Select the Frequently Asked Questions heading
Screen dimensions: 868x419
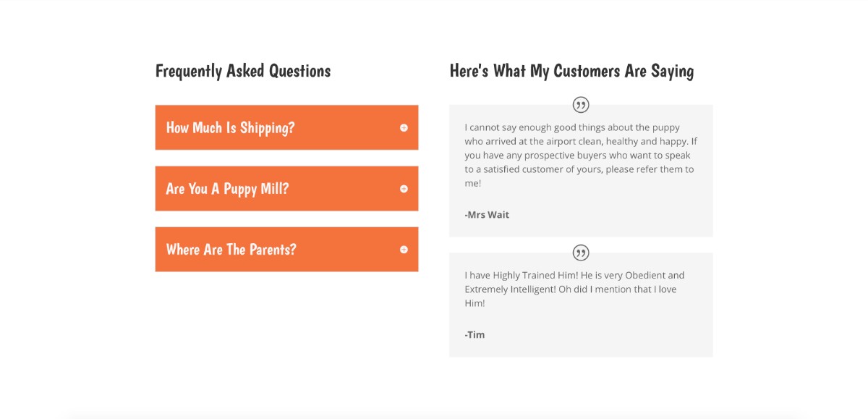click(x=243, y=71)
